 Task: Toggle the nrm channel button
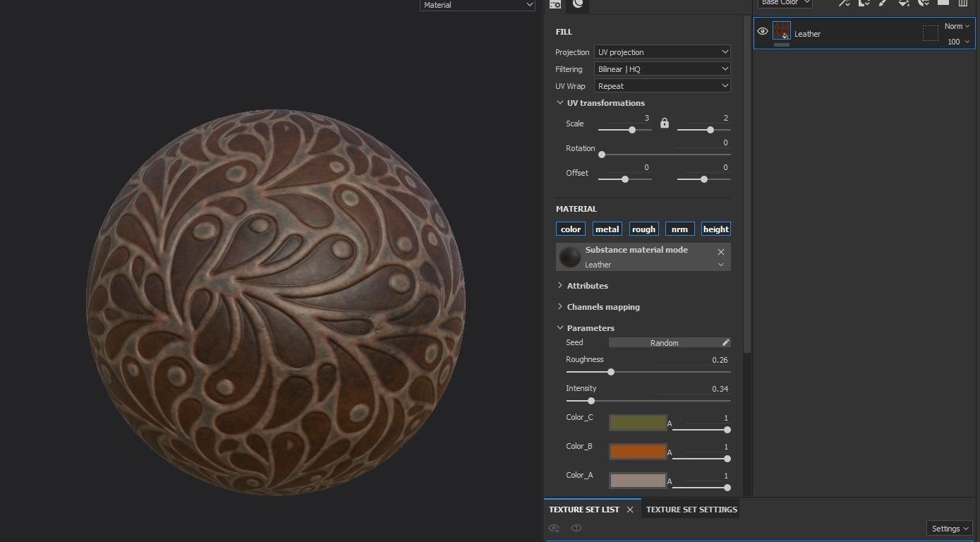pos(679,229)
